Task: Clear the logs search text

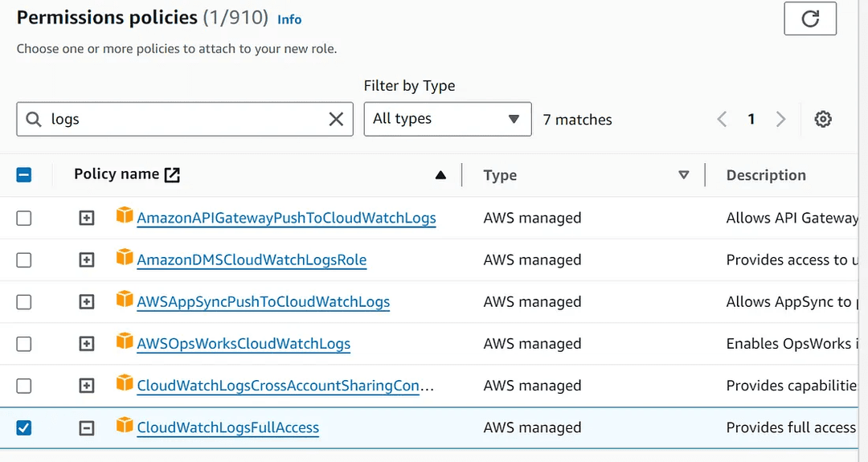Action: click(336, 119)
